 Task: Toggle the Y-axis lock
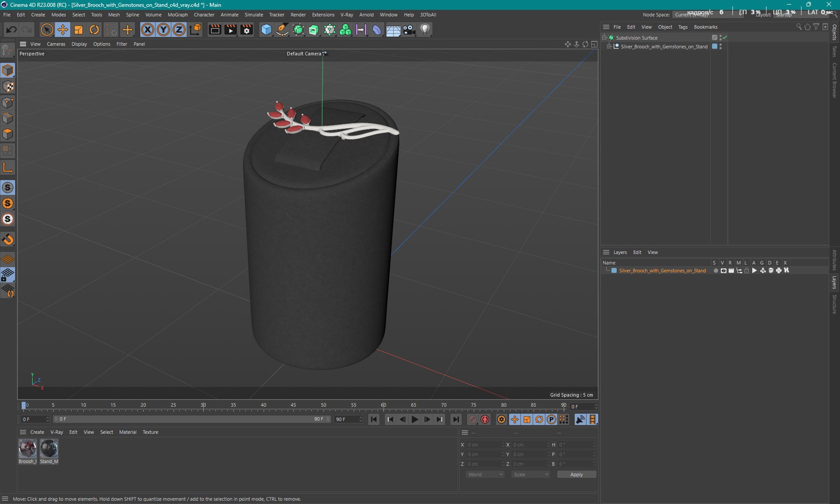point(163,30)
